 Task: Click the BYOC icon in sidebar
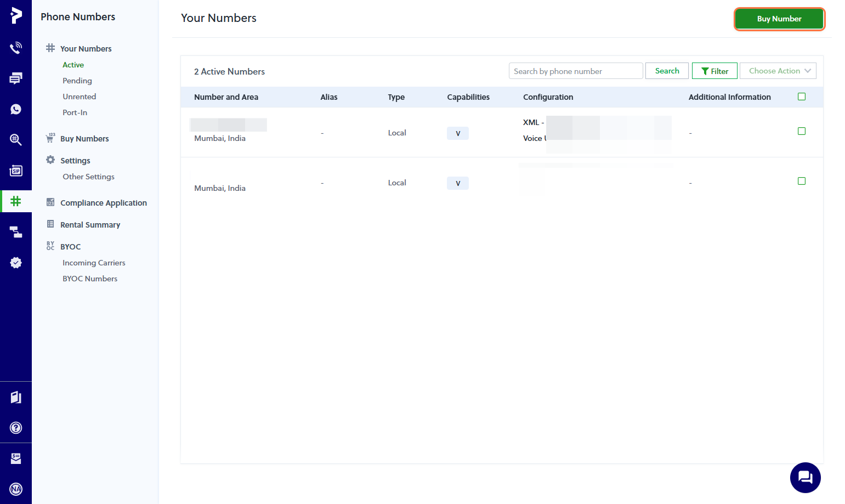tap(50, 246)
